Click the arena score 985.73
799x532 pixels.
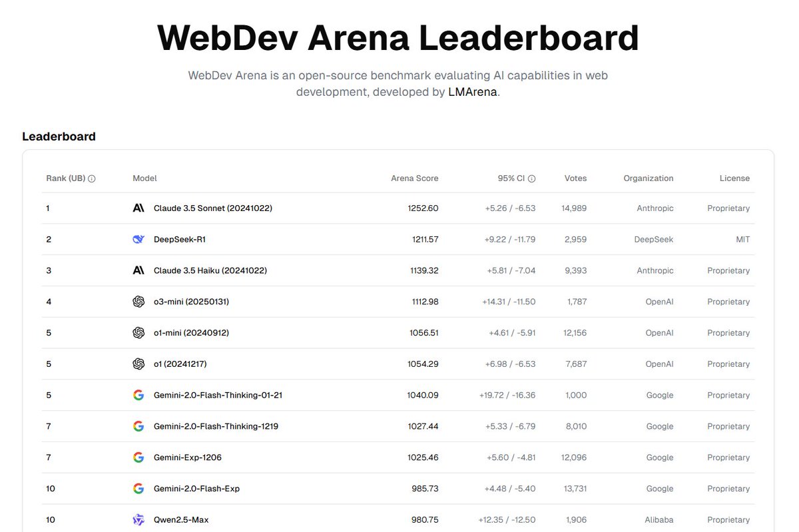(x=425, y=489)
